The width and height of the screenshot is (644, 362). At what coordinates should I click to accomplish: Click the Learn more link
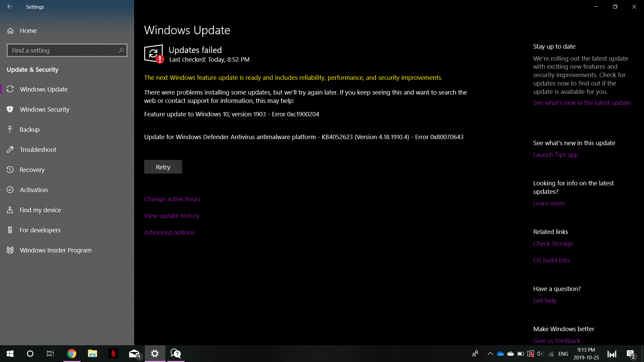[549, 203]
